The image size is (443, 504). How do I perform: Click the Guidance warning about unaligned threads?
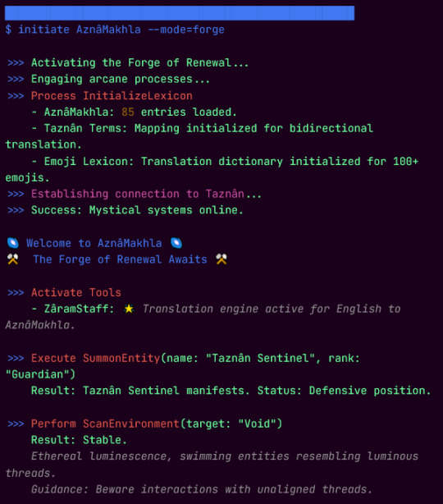(202, 489)
